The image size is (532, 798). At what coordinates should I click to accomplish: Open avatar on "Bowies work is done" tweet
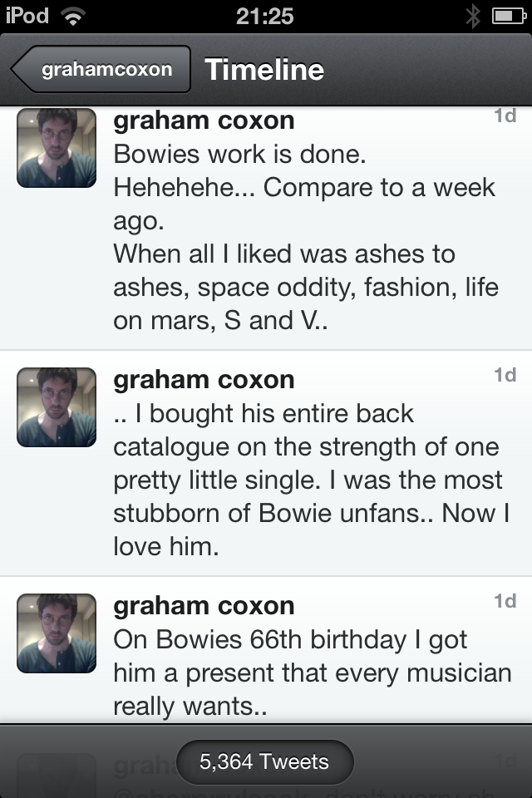(57, 148)
